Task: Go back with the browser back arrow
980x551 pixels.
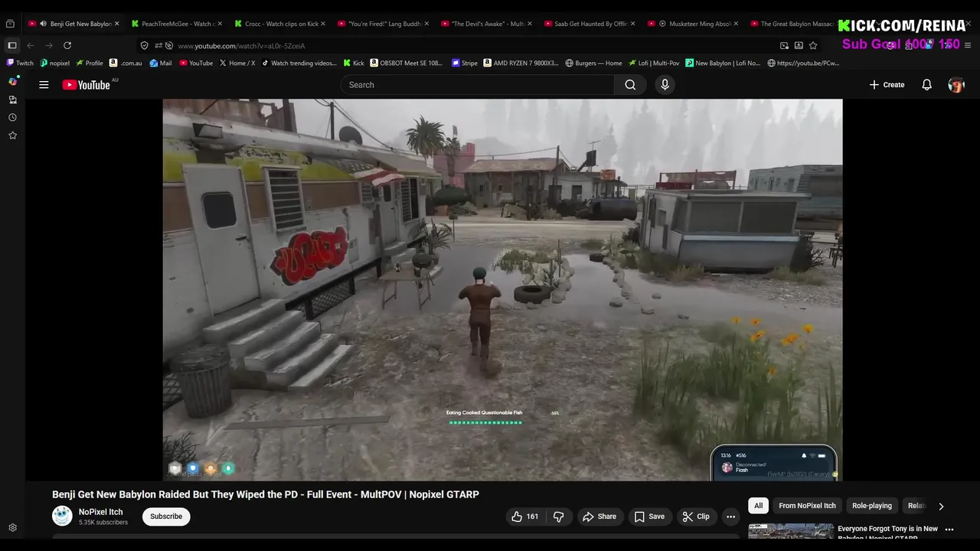Action: coord(31,46)
